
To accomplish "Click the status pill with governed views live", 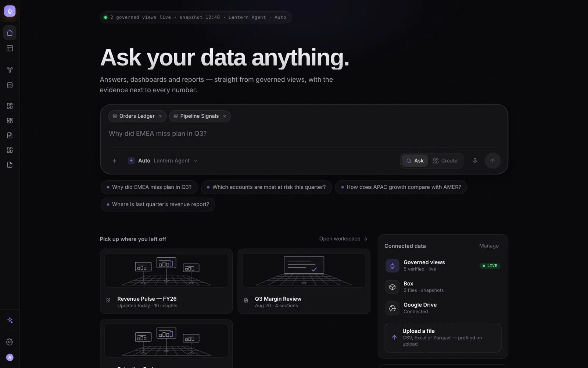I will (x=196, y=17).
